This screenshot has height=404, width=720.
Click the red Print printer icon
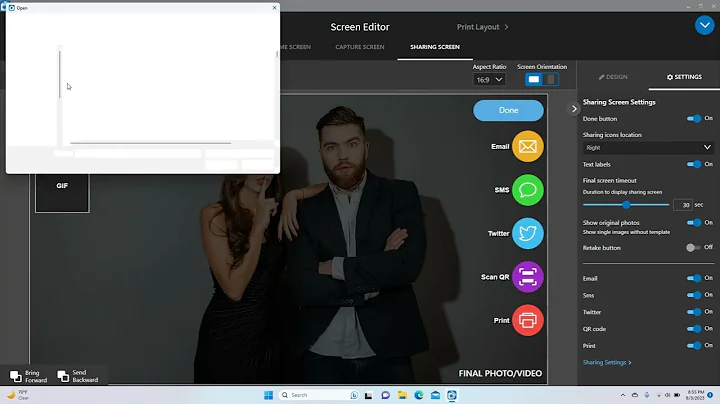(528, 320)
